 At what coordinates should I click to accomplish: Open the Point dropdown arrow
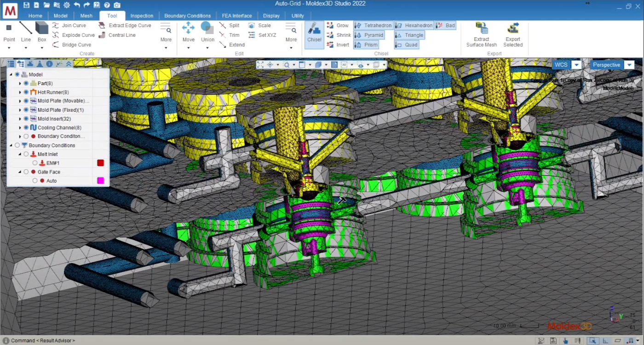pos(9,48)
